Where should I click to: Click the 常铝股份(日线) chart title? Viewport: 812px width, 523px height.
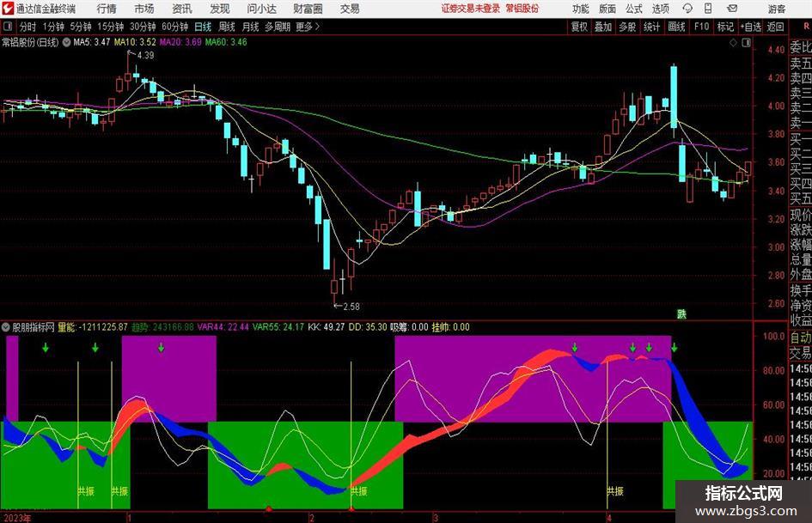coord(30,42)
